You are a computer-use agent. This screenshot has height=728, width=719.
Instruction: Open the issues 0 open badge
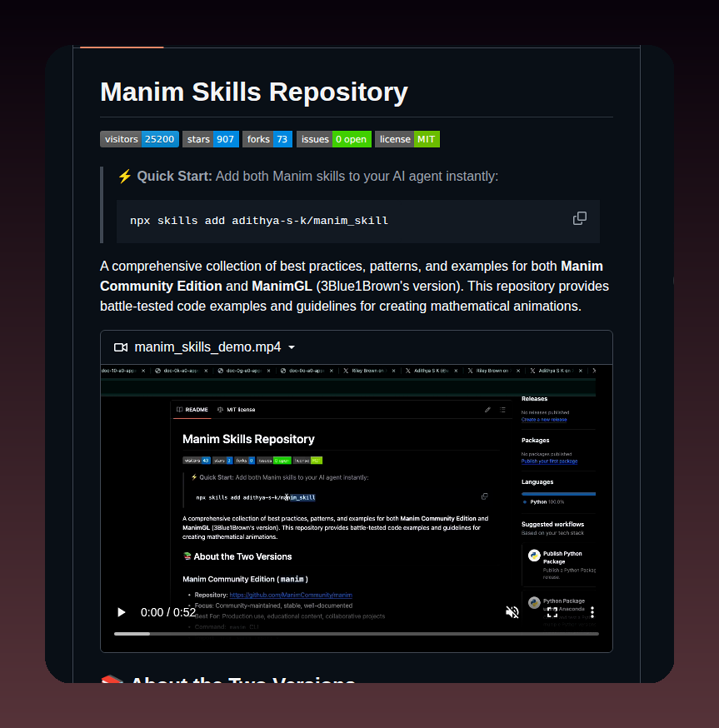[334, 139]
